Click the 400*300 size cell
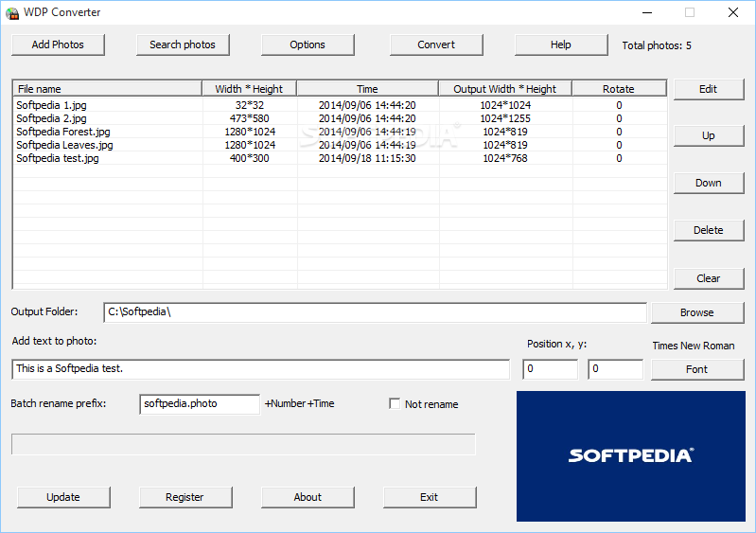The height and width of the screenshot is (533, 756). (250, 158)
